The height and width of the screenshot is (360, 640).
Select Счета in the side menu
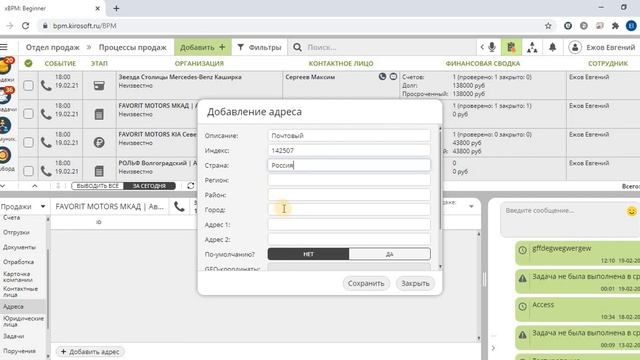point(11,218)
